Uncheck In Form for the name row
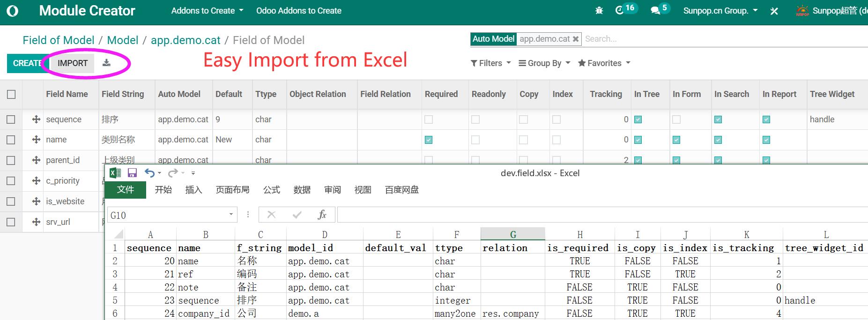Screen dimensions: 868x320 pyautogui.click(x=676, y=140)
